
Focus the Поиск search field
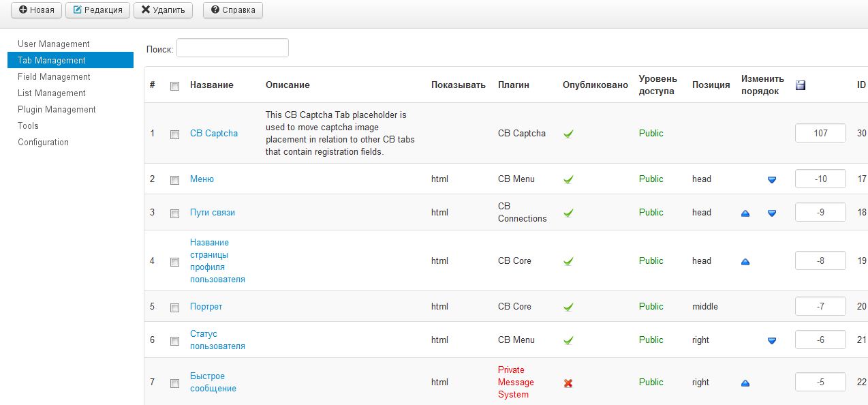[x=232, y=48]
